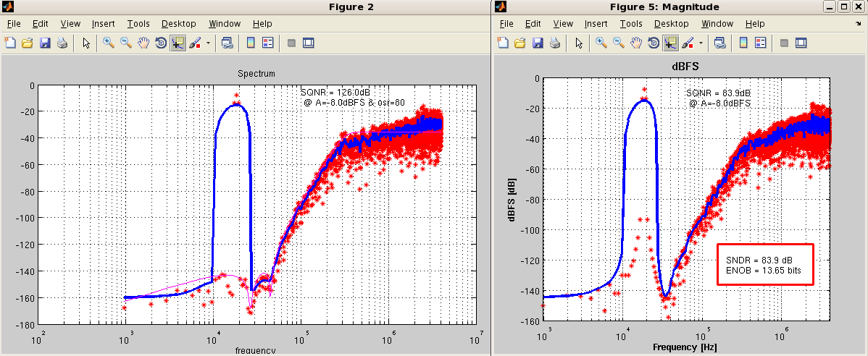Select Brush data tool in Figure 5
This screenshot has height=356, width=868.
click(688, 43)
